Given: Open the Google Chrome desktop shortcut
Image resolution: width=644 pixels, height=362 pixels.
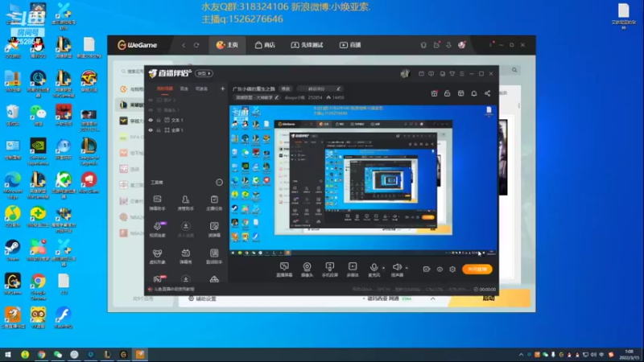Looking at the screenshot, I should pos(38,286).
